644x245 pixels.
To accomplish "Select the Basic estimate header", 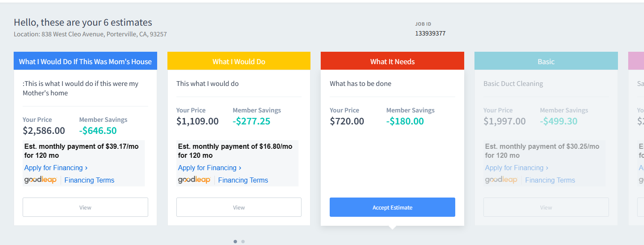I will (546, 61).
